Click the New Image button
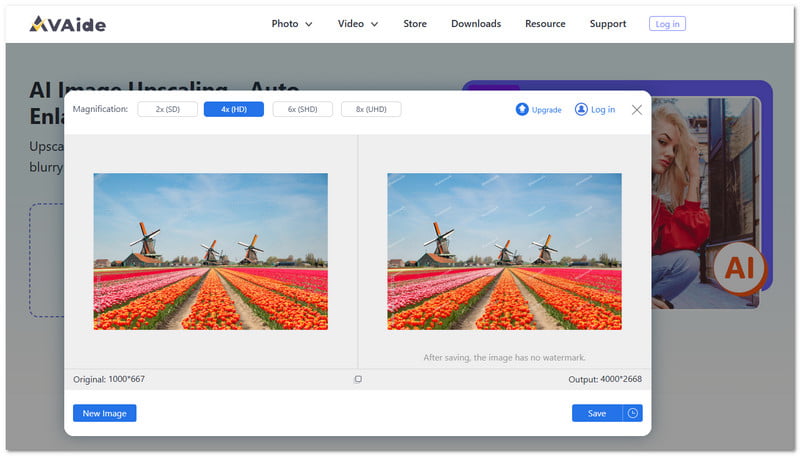Screen dimensions: 800x456 (105, 413)
